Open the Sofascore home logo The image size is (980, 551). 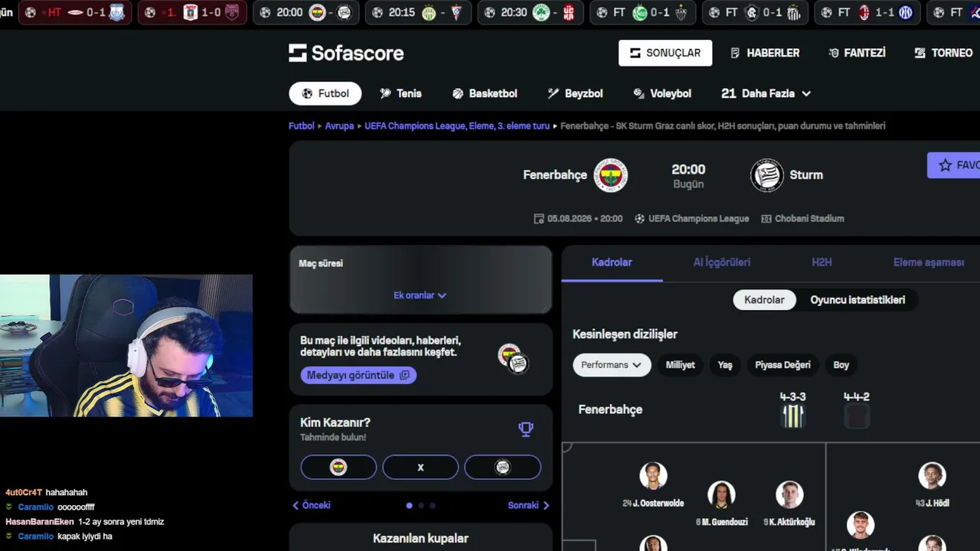coord(346,53)
